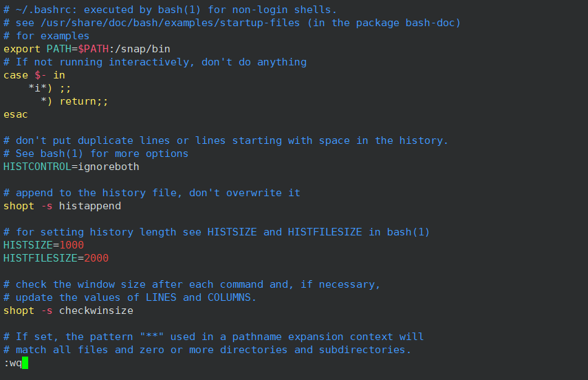Click the /usr/share/doc/bash/examples/startup-files path
The width and height of the screenshot is (588, 380).
pyautogui.click(x=171, y=23)
